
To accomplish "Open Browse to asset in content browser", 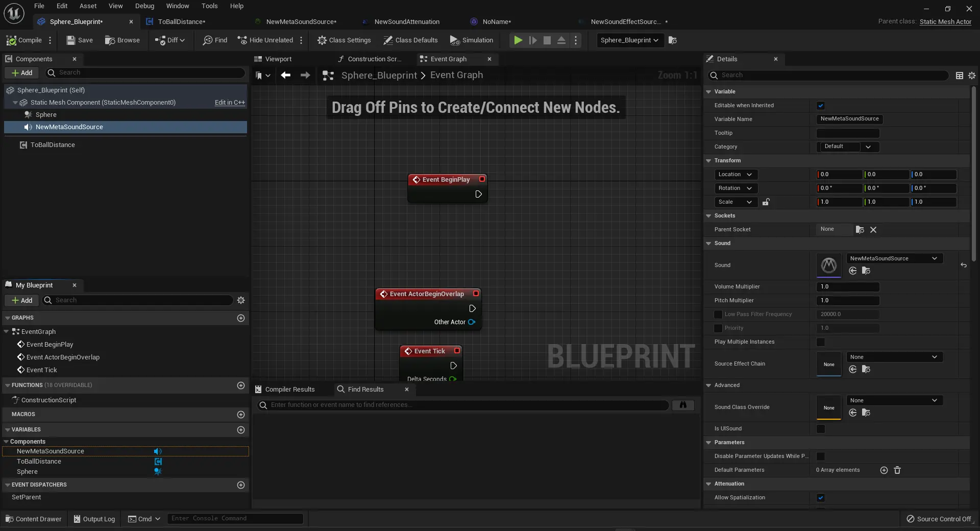I will pyautogui.click(x=122, y=40).
